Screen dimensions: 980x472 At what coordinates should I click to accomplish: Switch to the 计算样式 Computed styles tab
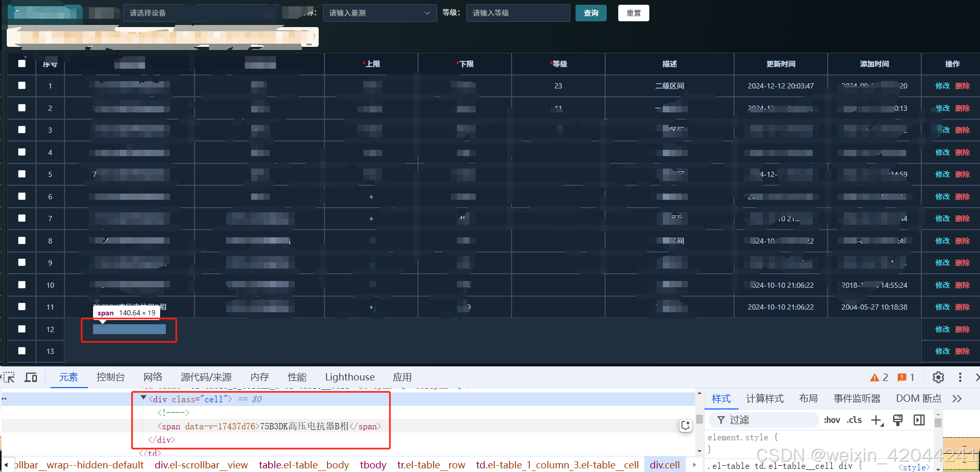(765, 398)
